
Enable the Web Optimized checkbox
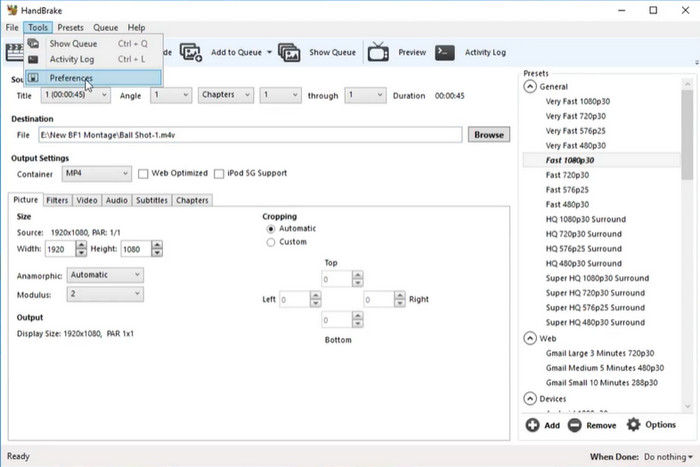(x=142, y=175)
